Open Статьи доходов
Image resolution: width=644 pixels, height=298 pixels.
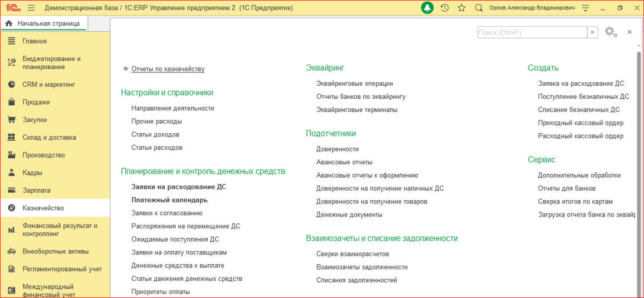click(155, 134)
